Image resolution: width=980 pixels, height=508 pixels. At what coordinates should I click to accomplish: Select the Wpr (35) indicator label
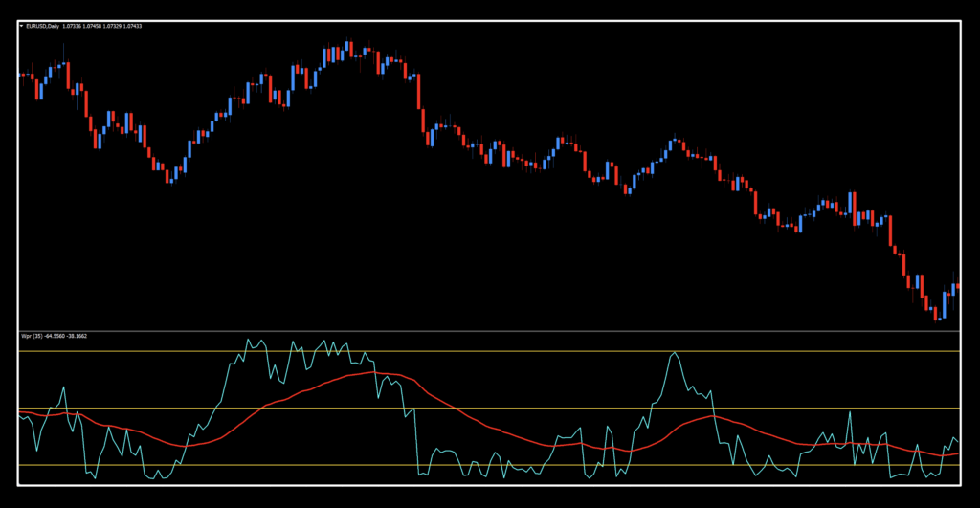click(31, 337)
